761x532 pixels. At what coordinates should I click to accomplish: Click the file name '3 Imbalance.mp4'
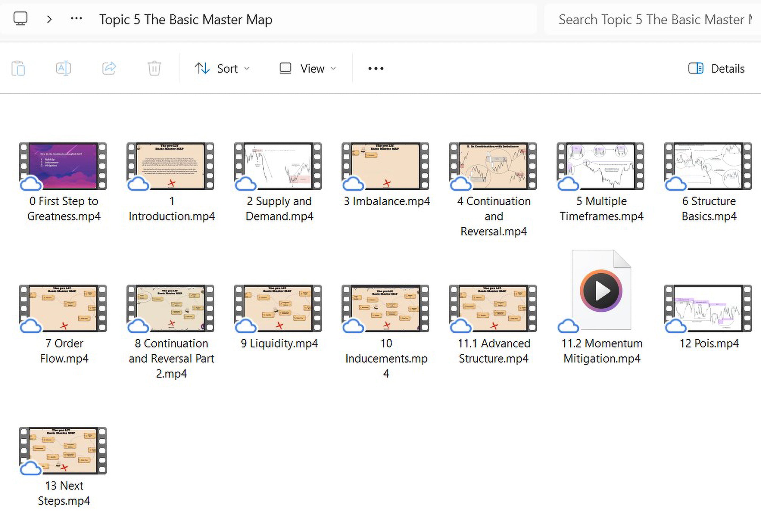tap(387, 201)
